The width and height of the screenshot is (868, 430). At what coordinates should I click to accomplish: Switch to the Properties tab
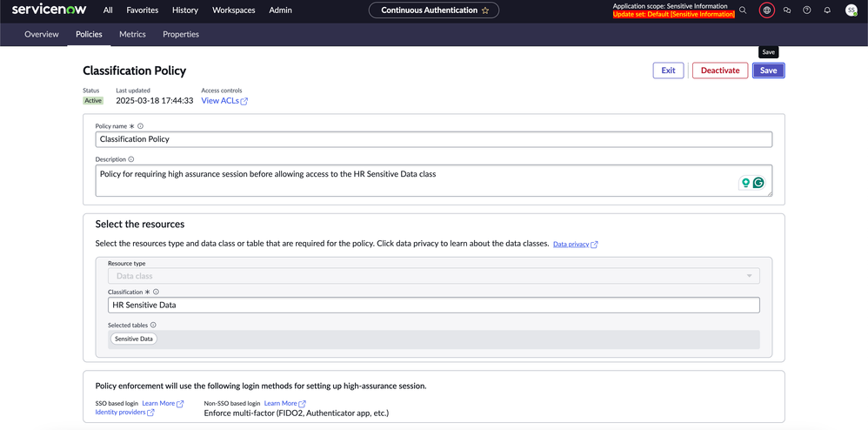tap(181, 35)
